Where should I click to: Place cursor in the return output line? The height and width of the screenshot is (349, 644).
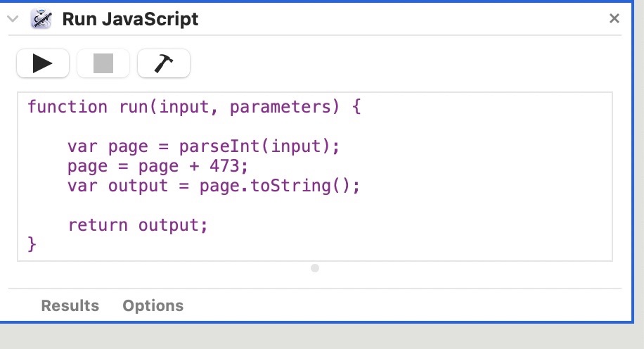tap(138, 225)
